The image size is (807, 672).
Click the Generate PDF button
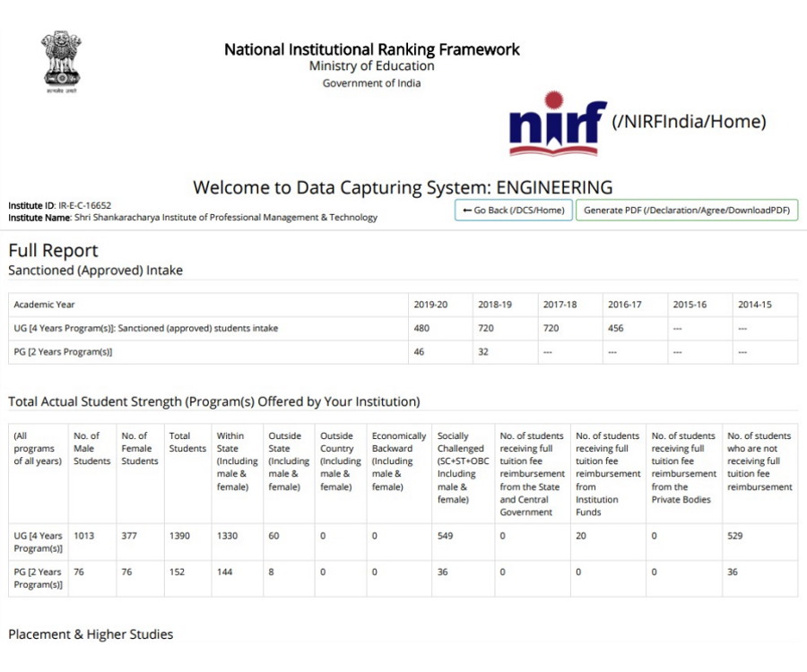pyautogui.click(x=687, y=210)
